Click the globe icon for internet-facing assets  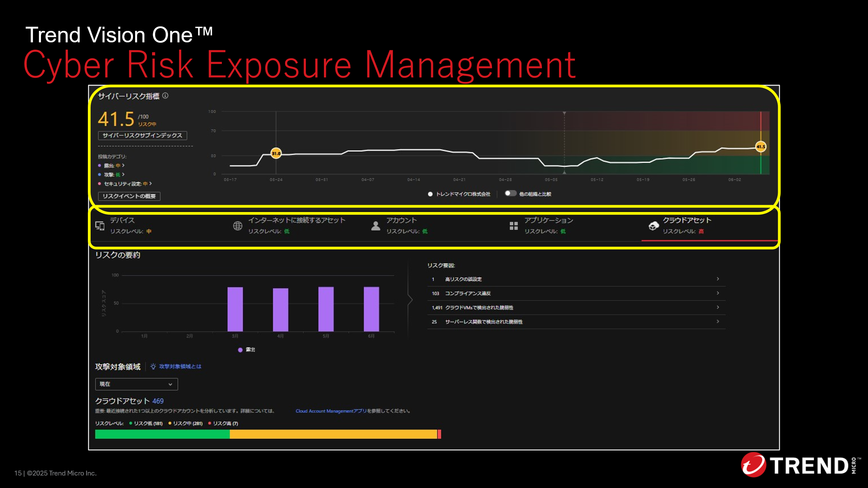[237, 226]
